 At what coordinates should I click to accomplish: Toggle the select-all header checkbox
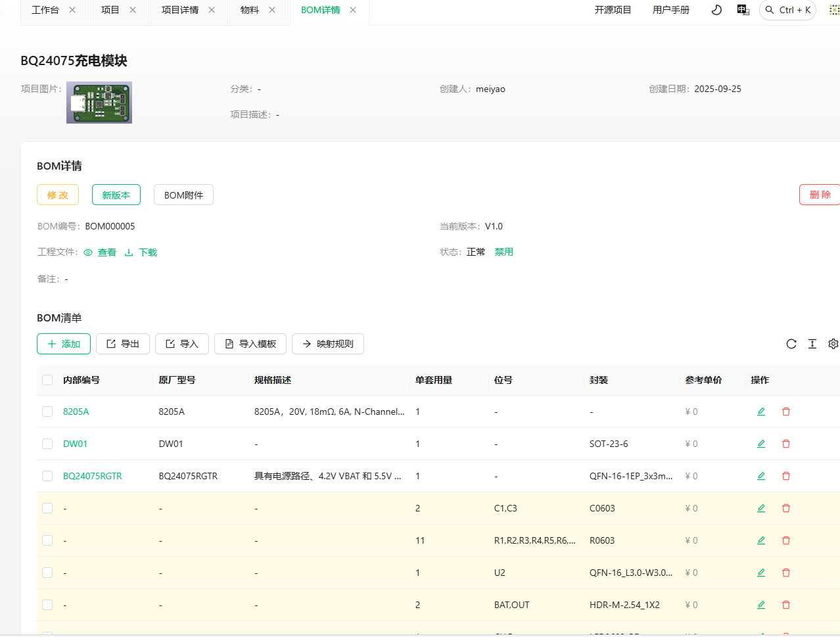[47, 380]
